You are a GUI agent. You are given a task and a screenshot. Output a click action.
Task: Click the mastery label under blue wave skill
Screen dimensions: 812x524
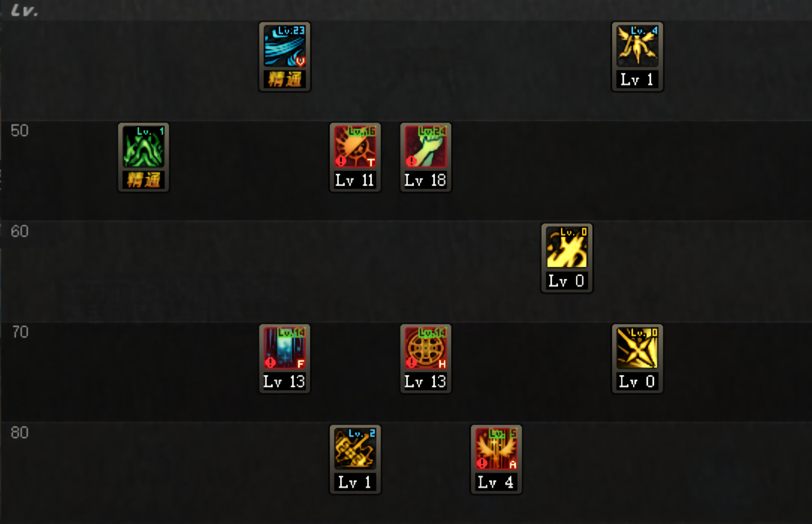coord(284,79)
